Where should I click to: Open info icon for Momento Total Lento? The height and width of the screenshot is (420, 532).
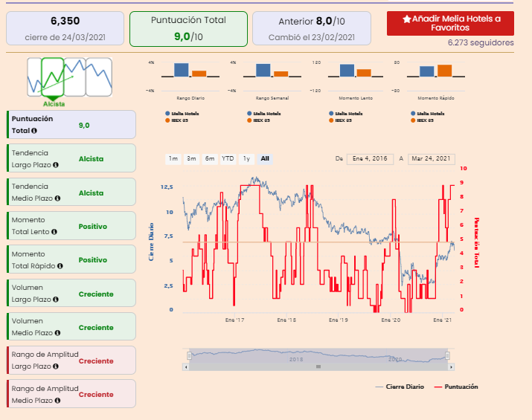(54, 232)
